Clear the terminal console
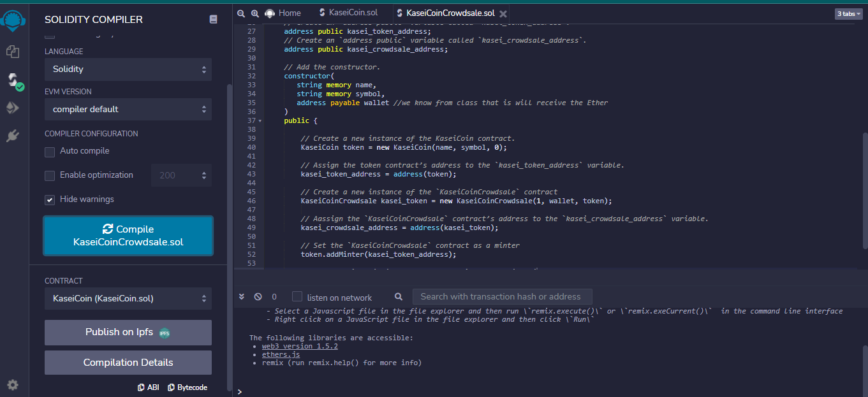This screenshot has width=868, height=397. pos(258,297)
